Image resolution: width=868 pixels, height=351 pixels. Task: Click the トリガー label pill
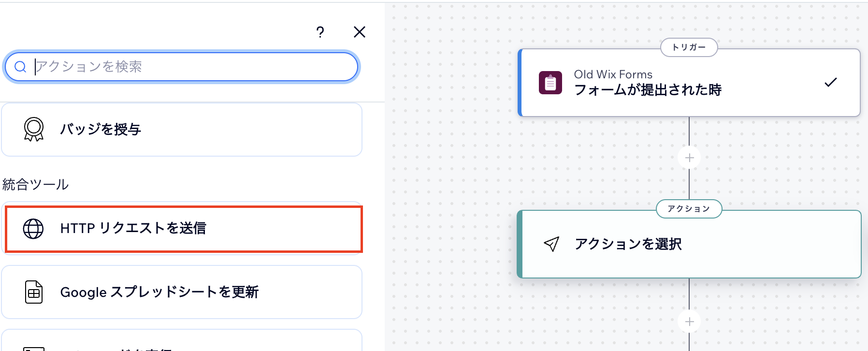(689, 47)
